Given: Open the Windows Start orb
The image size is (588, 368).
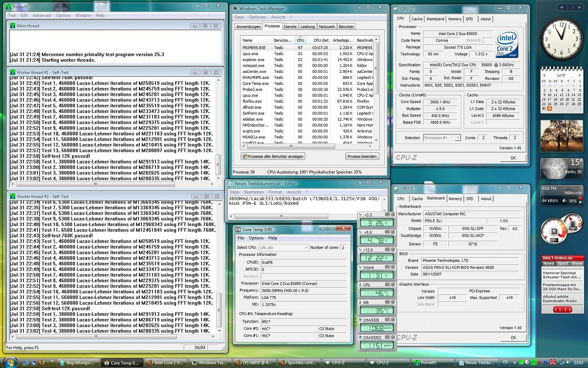Looking at the screenshot, I should pos(10,362).
